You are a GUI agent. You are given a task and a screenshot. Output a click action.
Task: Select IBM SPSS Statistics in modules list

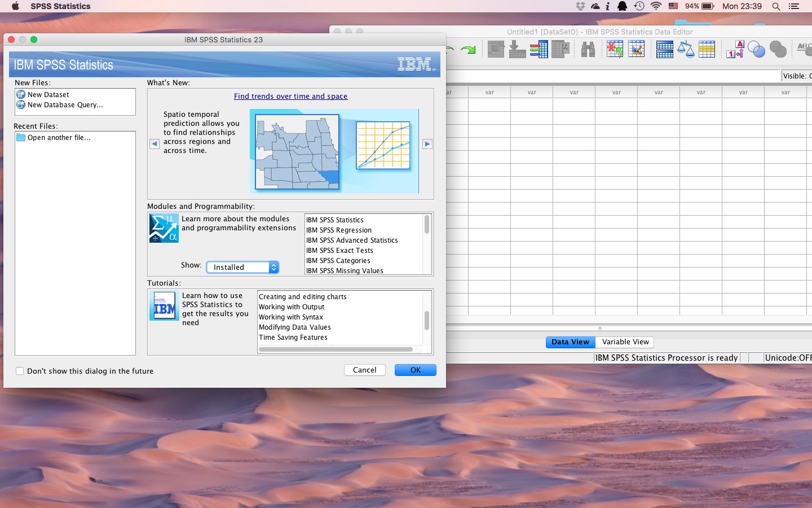[x=335, y=220]
